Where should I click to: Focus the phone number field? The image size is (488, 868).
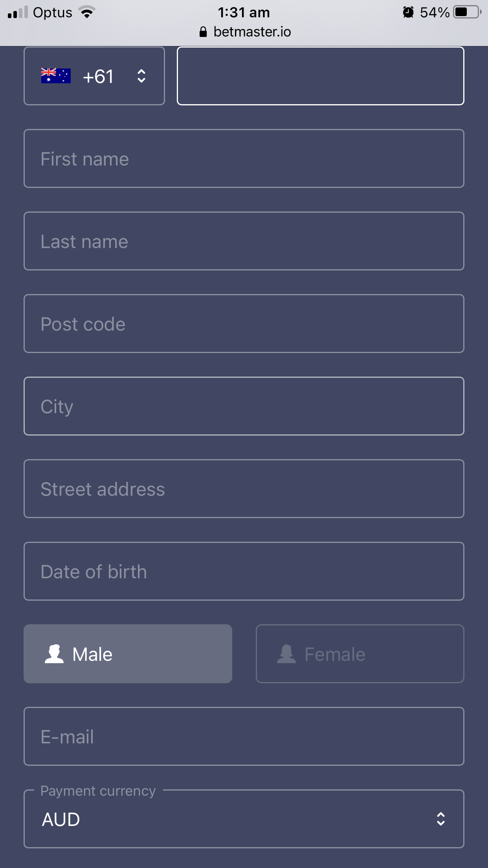click(321, 76)
